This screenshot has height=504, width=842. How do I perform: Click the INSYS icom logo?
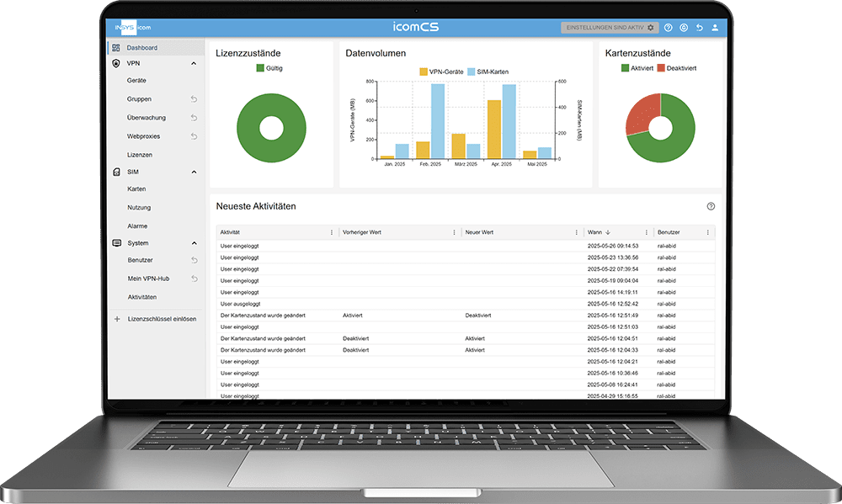133,28
